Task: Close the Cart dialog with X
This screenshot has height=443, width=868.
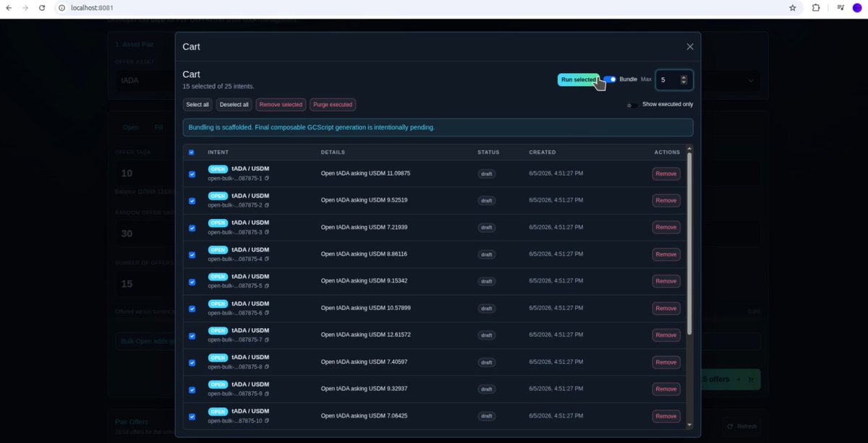Action: click(x=690, y=46)
